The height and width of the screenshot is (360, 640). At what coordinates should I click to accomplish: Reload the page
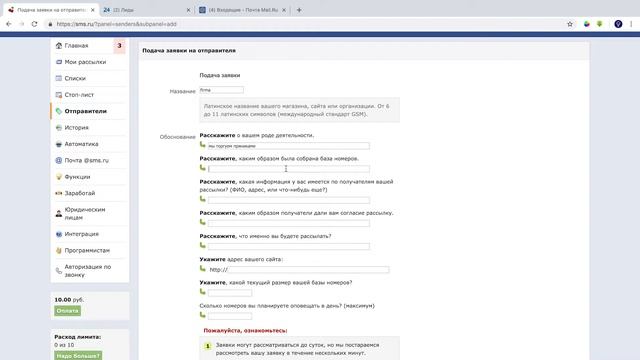click(x=35, y=24)
